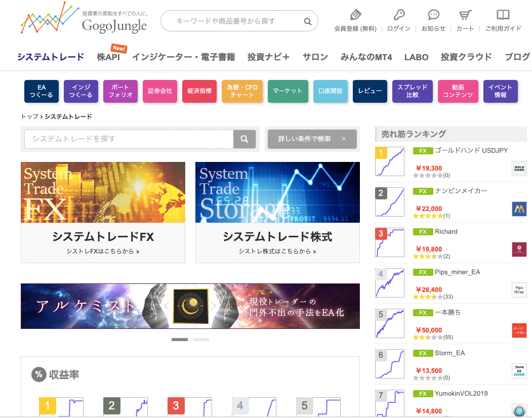Open 収益率 rank 5 chart thumbnail

pyautogui.click(x=318, y=407)
